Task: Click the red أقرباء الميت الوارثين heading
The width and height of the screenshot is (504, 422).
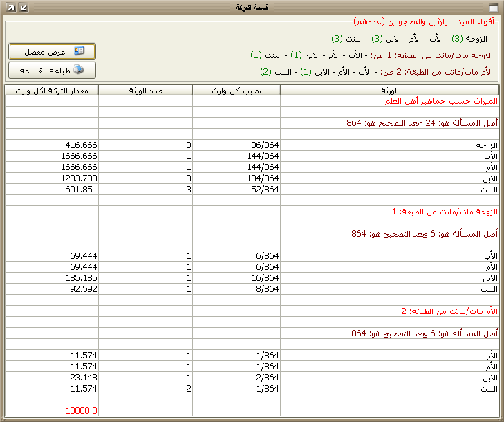Action: pyautogui.click(x=424, y=22)
